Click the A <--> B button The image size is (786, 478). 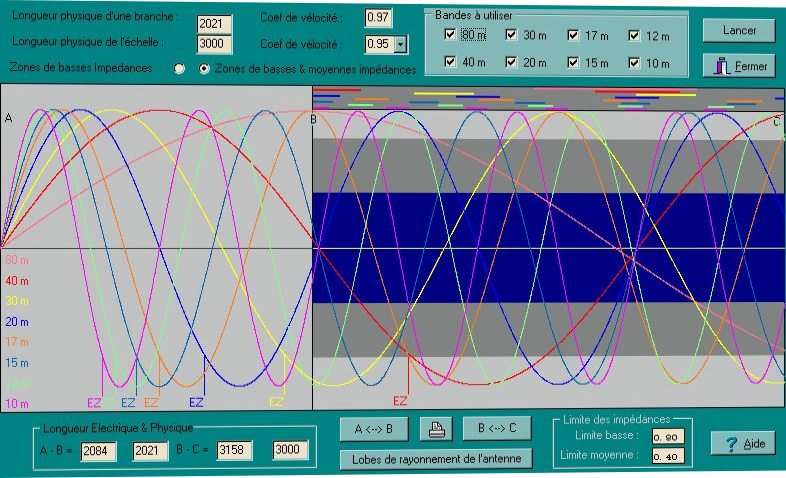click(374, 429)
